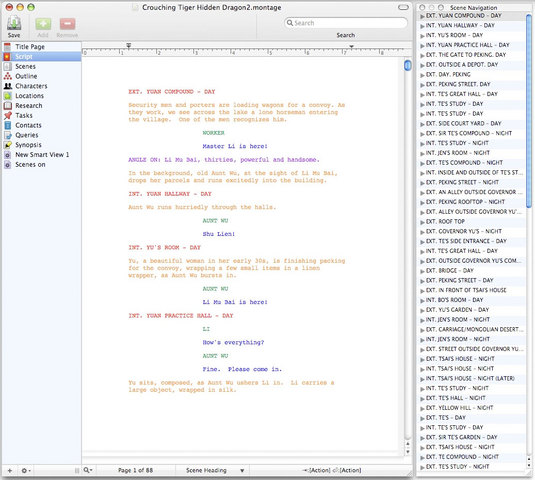Open the Research sidebar icon
The height and width of the screenshot is (480, 535).
[x=7, y=106]
